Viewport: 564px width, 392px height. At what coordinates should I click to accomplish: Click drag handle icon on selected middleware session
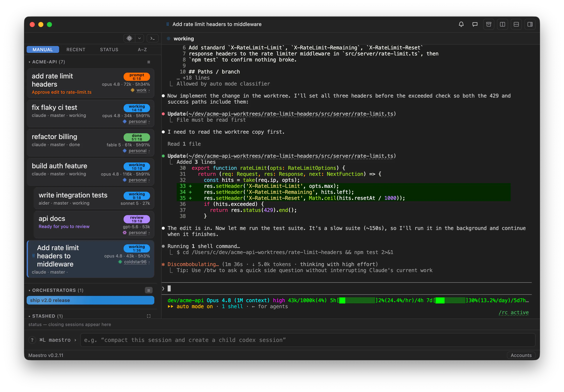pyautogui.click(x=33, y=256)
